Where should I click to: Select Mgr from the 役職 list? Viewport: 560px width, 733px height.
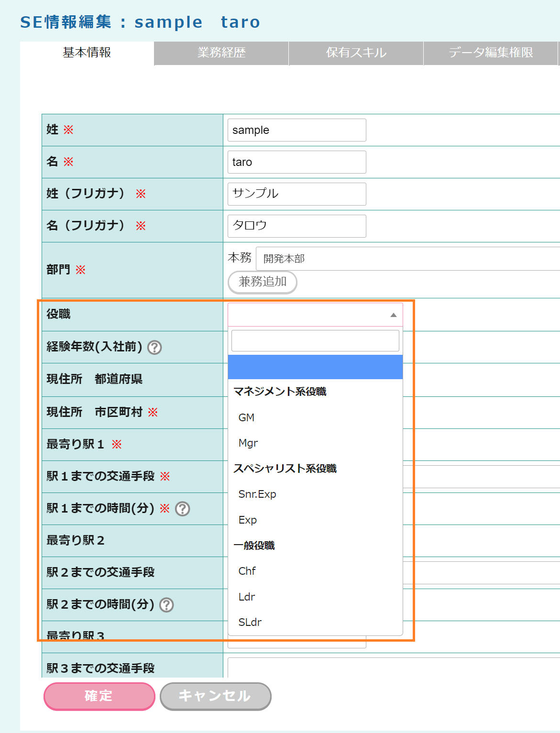[248, 443]
